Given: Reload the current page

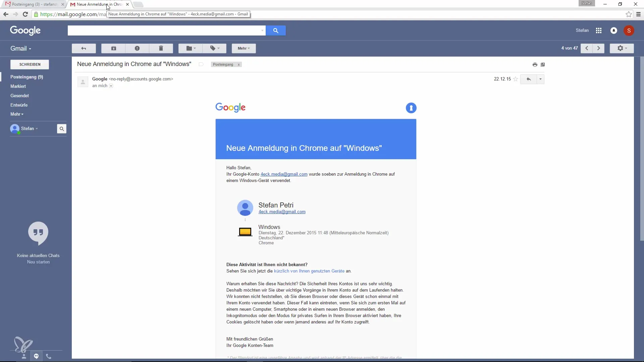Looking at the screenshot, I should coord(25,14).
